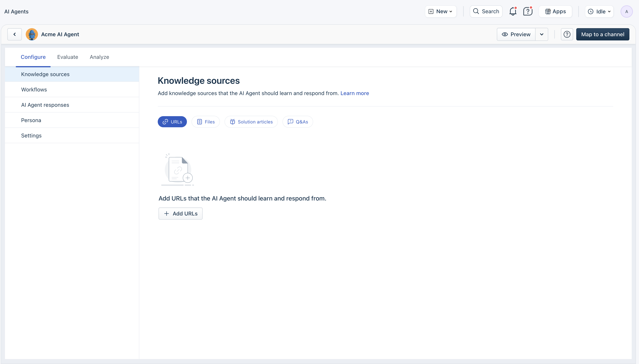The width and height of the screenshot is (639, 364).
Task: Click the Acme AI Agent robot avatar
Action: pyautogui.click(x=32, y=34)
